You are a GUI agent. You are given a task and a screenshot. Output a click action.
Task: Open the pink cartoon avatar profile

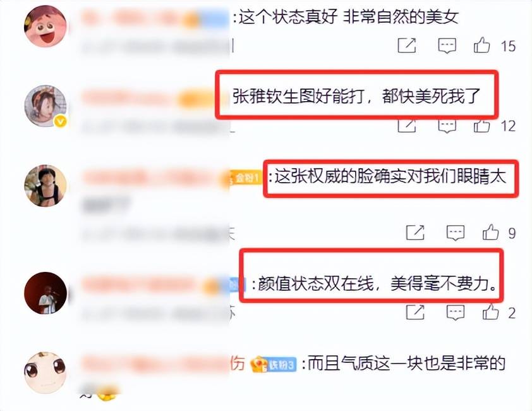tap(45, 26)
